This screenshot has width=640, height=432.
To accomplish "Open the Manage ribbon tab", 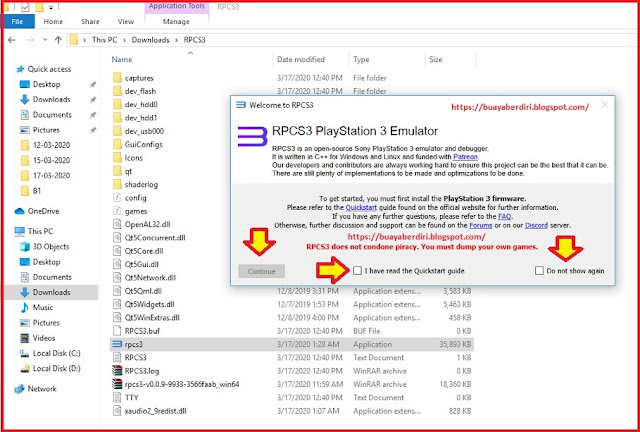I will point(176,22).
